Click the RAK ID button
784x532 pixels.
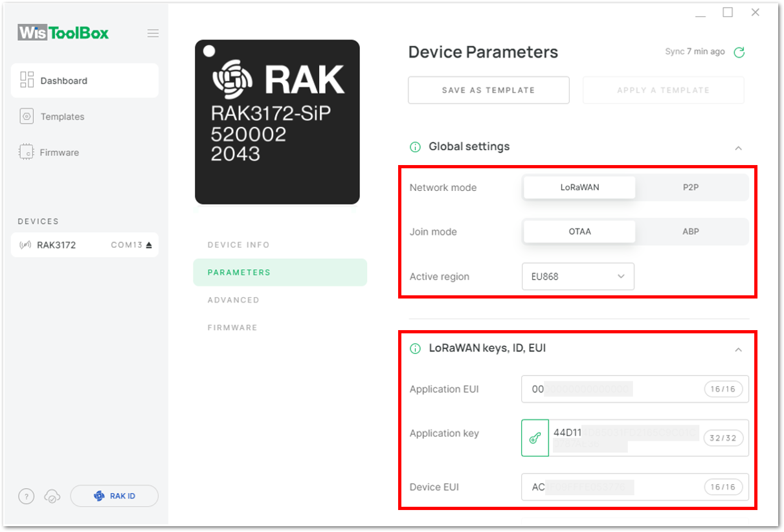[115, 496]
